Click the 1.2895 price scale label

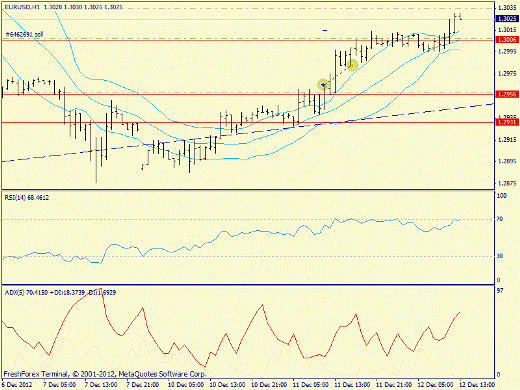pyautogui.click(x=508, y=161)
